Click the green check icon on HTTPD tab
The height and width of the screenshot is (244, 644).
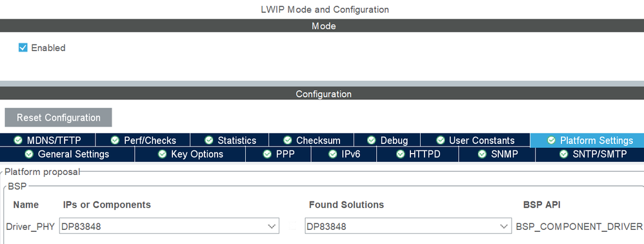[x=401, y=154]
